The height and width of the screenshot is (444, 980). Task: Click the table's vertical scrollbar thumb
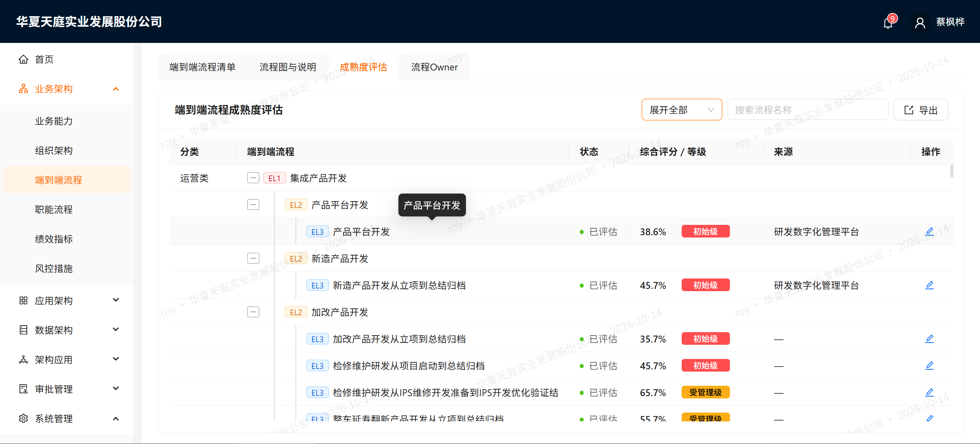952,171
